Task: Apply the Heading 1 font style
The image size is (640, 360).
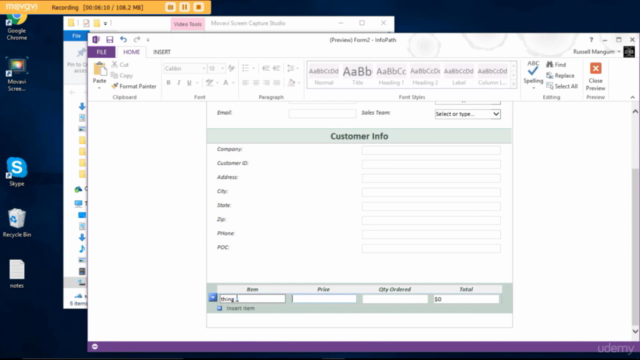Action: click(x=391, y=75)
